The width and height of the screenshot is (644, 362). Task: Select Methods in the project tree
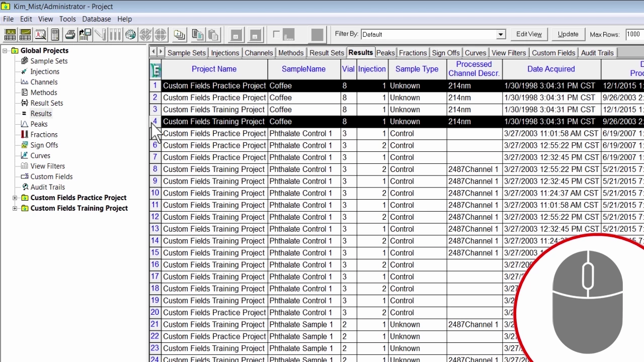(44, 93)
